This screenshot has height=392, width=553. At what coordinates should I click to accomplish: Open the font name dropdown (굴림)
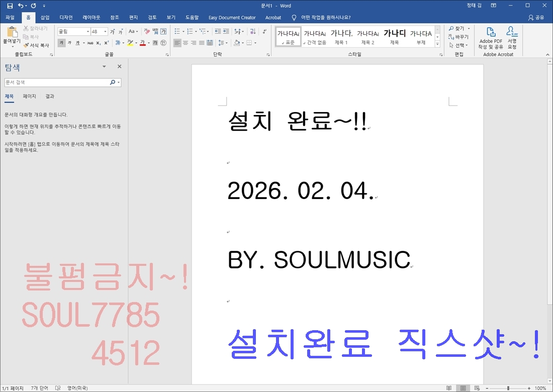tap(88, 31)
